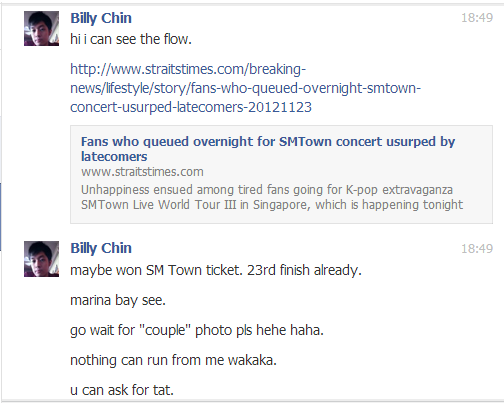This screenshot has height=403, width=504.
Task: Open the Billy Chin name above 'hi i can see the flow'
Action: [x=101, y=18]
